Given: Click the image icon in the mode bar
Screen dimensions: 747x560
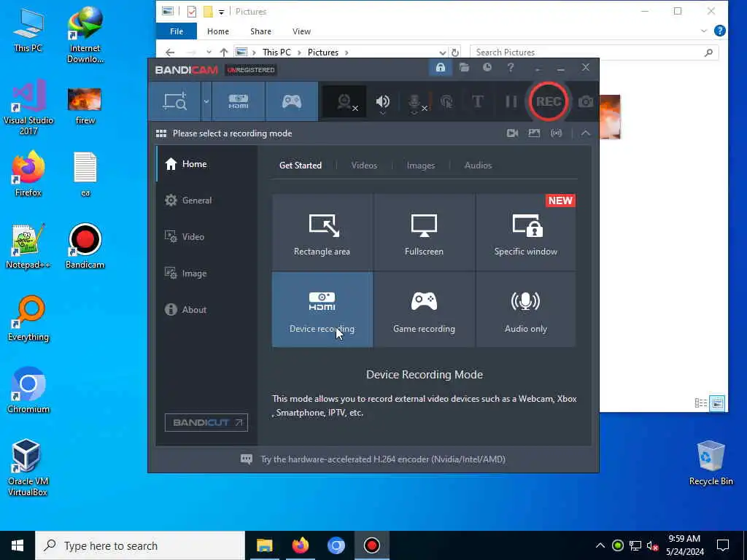Looking at the screenshot, I should click(534, 133).
